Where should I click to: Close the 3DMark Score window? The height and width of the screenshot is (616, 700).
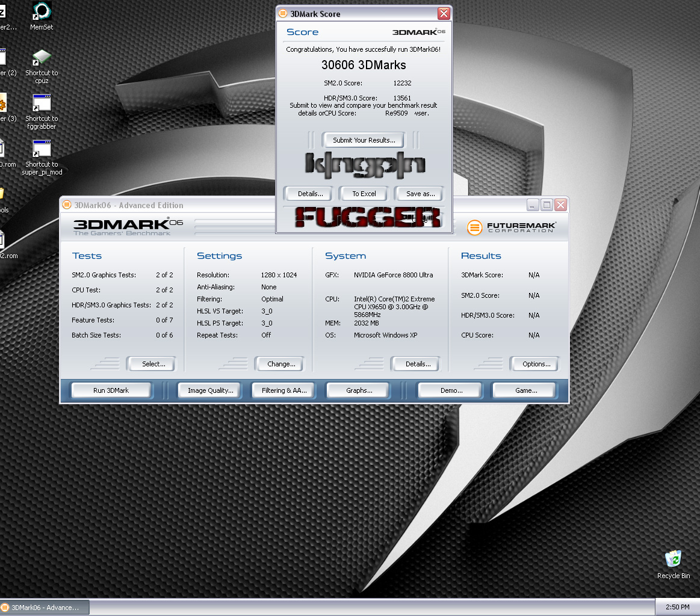[x=444, y=13]
